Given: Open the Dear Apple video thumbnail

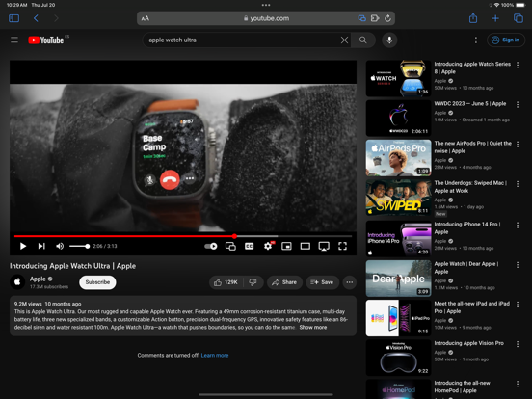Looking at the screenshot, I should [x=398, y=279].
